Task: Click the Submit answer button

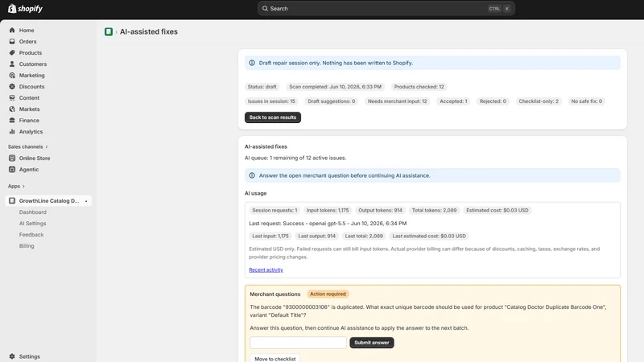Action: click(x=372, y=343)
